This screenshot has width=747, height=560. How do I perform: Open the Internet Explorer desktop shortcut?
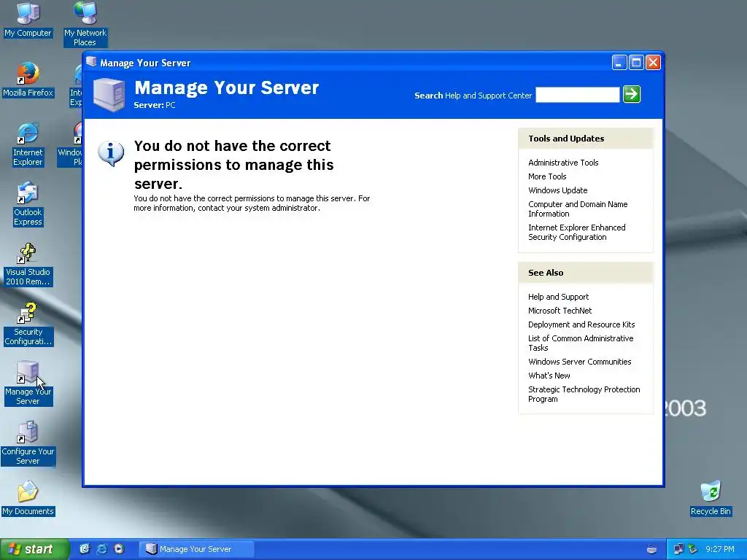tap(28, 144)
